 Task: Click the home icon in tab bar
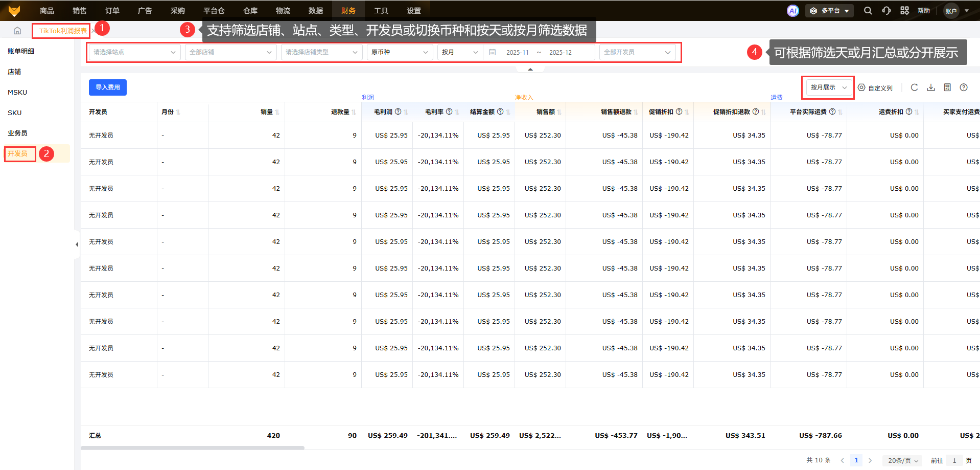pyautogui.click(x=17, y=31)
